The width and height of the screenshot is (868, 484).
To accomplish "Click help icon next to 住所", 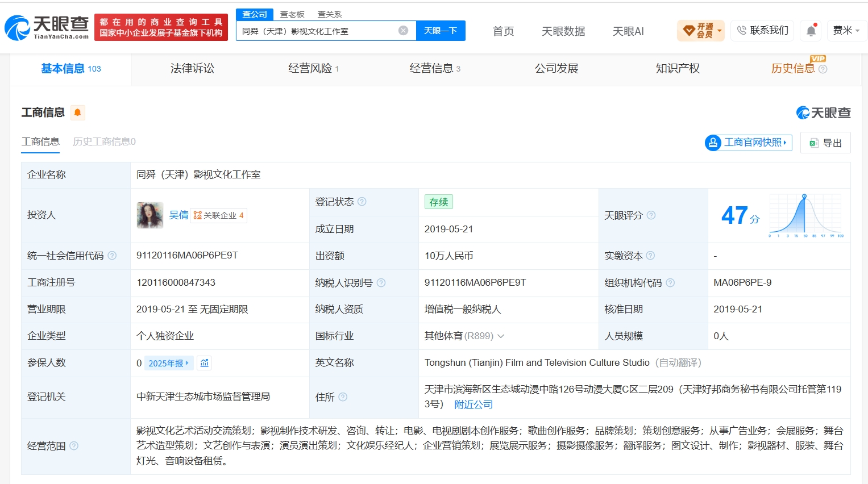I will [x=343, y=397].
